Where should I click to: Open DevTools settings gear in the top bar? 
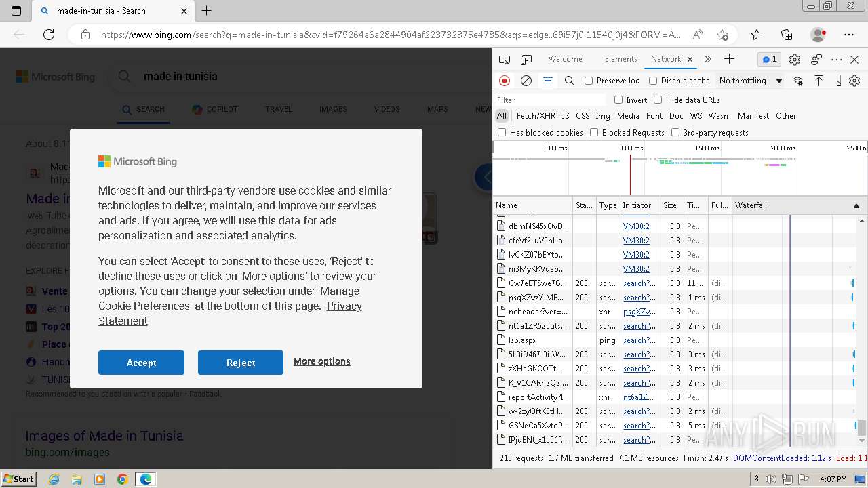click(x=795, y=60)
